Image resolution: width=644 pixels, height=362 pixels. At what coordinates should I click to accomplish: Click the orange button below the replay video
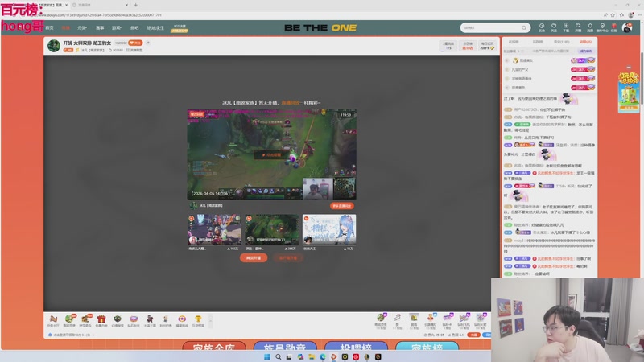(341, 206)
